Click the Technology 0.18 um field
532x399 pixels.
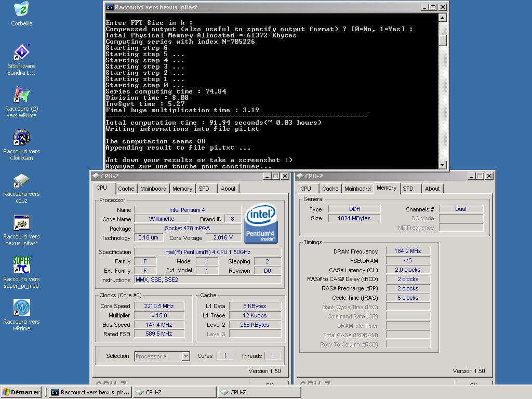point(148,237)
